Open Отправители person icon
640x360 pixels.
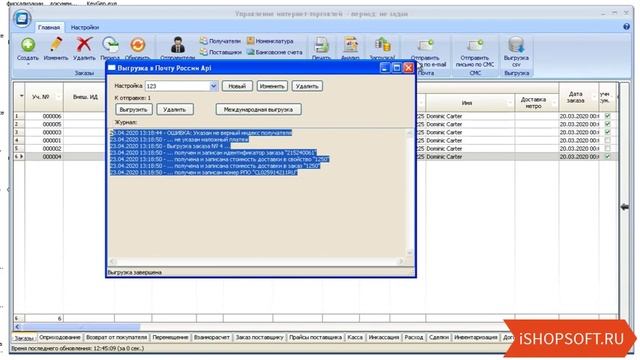[178, 44]
